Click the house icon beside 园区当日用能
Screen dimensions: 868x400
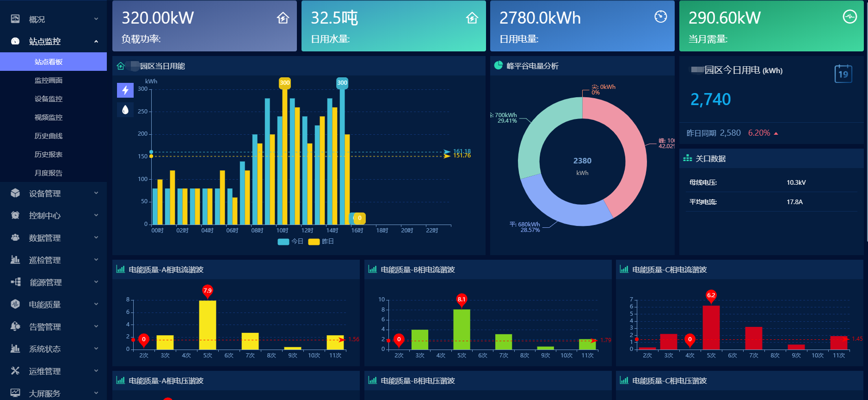tap(121, 66)
